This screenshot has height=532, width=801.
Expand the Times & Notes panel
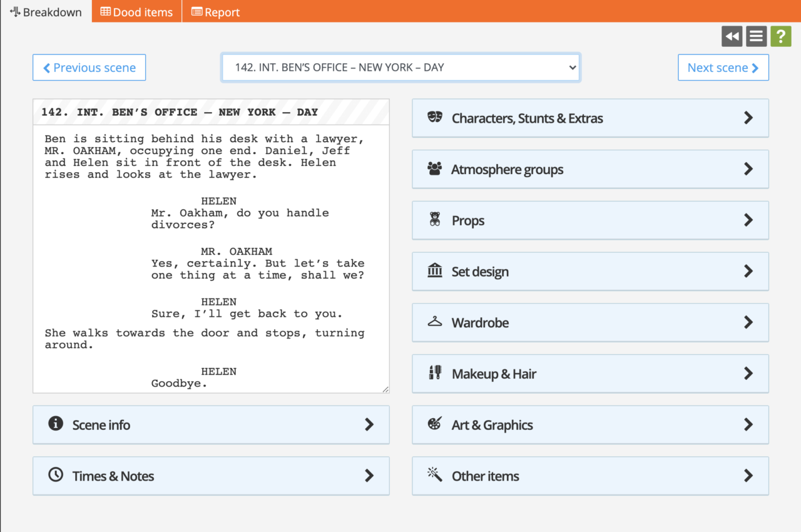point(211,476)
